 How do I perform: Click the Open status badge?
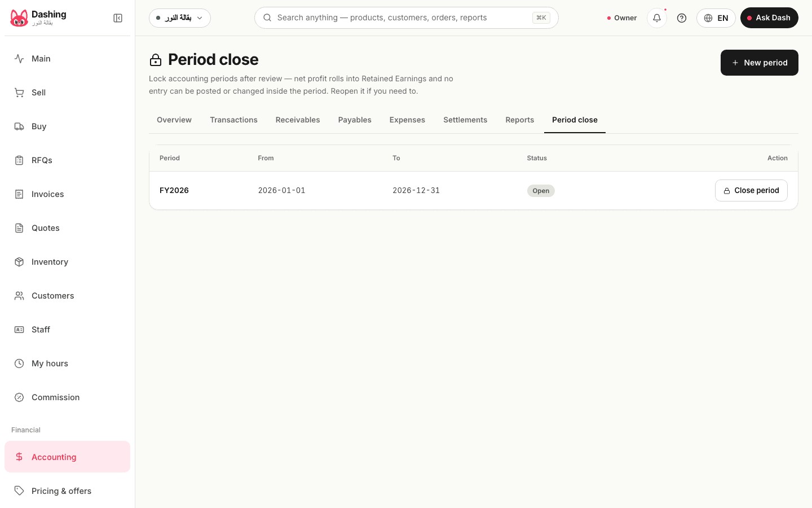coord(541,191)
